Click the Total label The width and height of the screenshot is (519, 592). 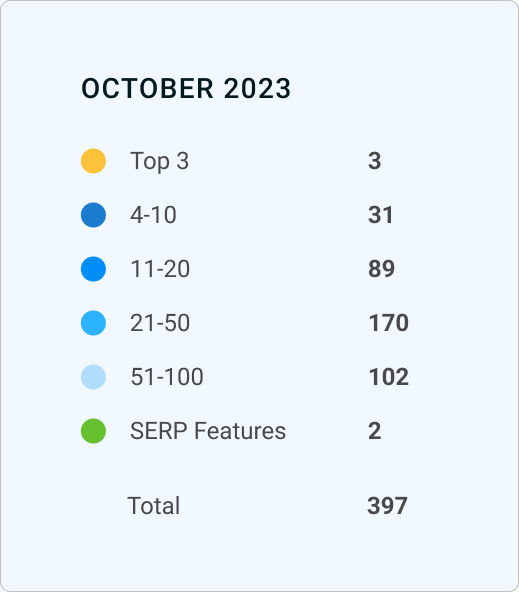point(154,506)
